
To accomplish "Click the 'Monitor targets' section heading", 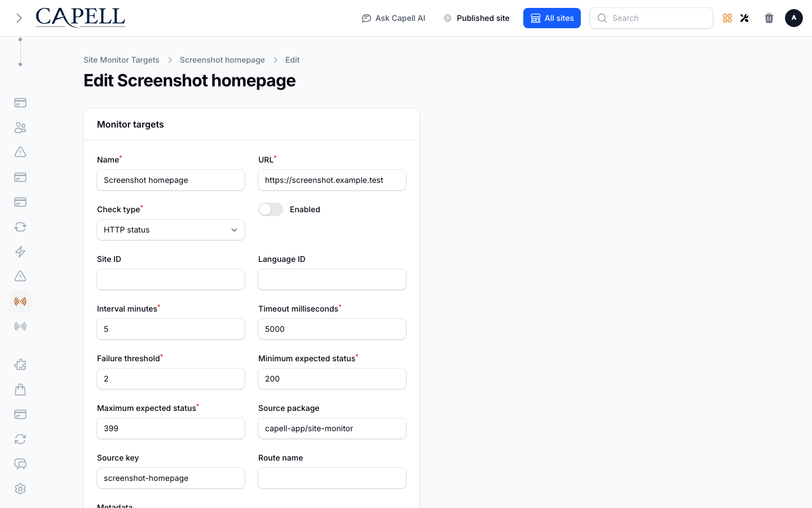I will pos(130,124).
